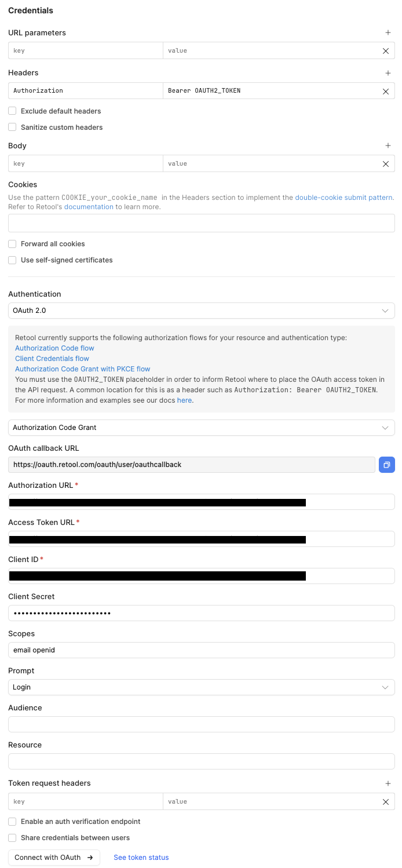402x868 pixels.
Task: Remove the Body key-value row
Action: (x=386, y=164)
